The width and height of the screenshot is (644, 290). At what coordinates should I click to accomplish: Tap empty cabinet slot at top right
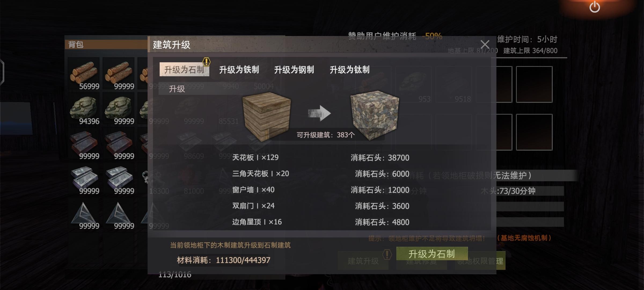(534, 84)
